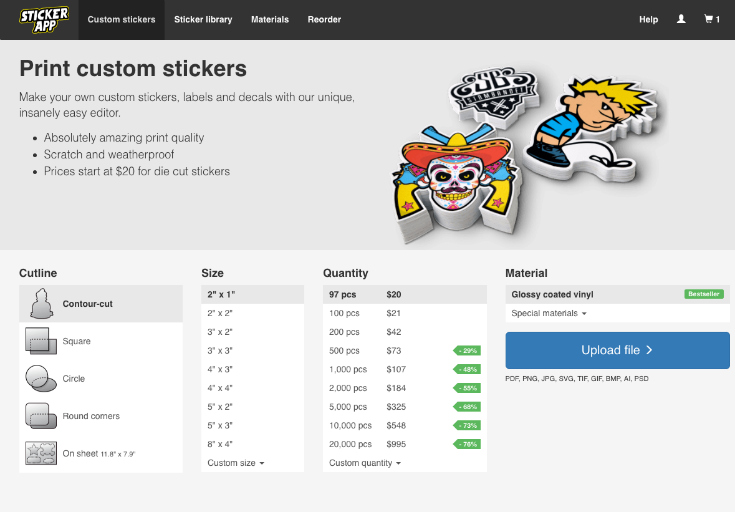Open the Custom quantity dropdown
This screenshot has width=735, height=512.
365,463
